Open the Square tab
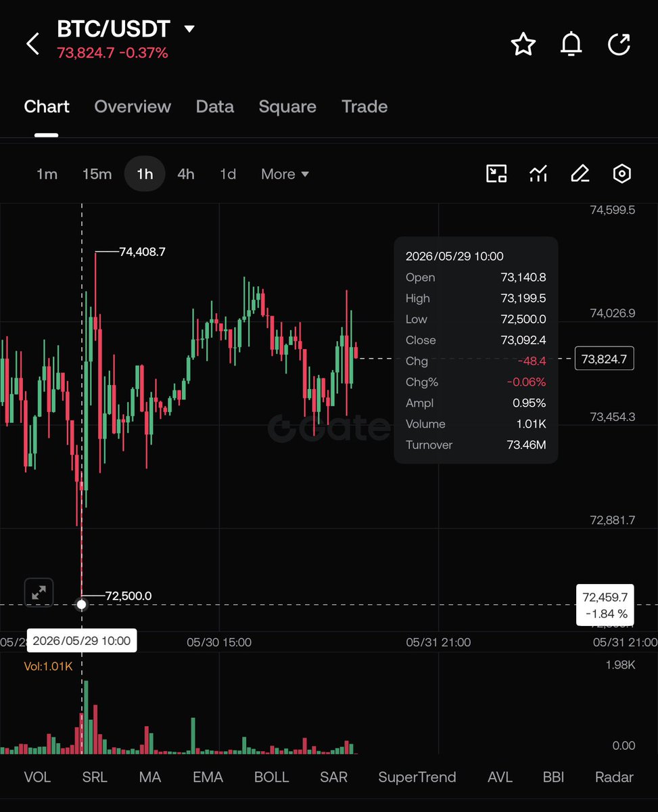 pos(287,106)
